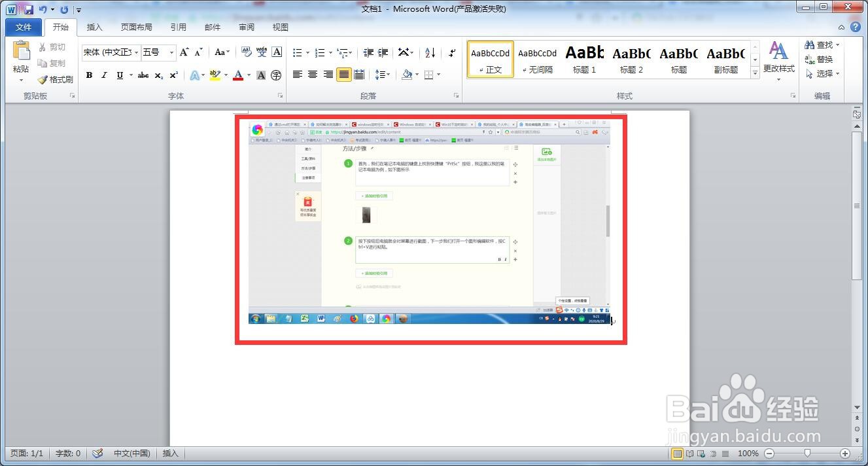
Task: Click the Text Effects glowing A icon
Action: pyautogui.click(x=194, y=75)
